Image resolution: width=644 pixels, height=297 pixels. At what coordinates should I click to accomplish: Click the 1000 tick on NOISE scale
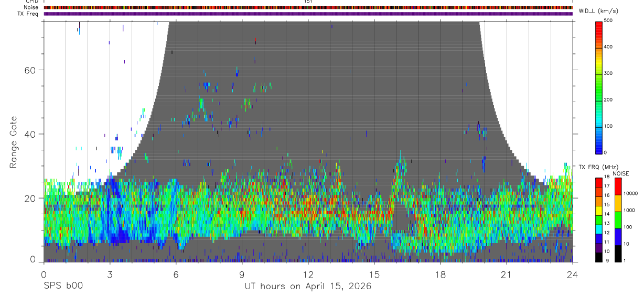[x=629, y=211]
